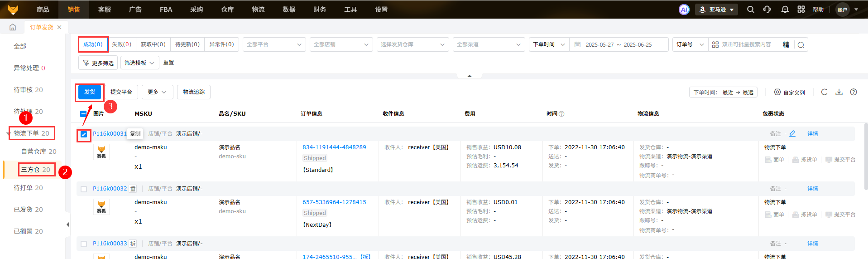Open the 销售 top menu
The width and height of the screenshot is (868, 259).
coord(74,10)
